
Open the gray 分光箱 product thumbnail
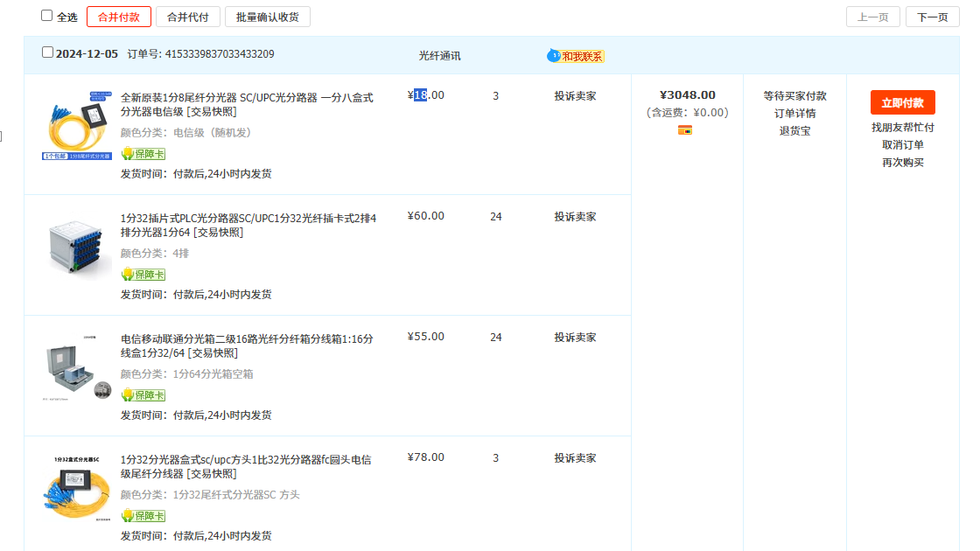coord(77,368)
